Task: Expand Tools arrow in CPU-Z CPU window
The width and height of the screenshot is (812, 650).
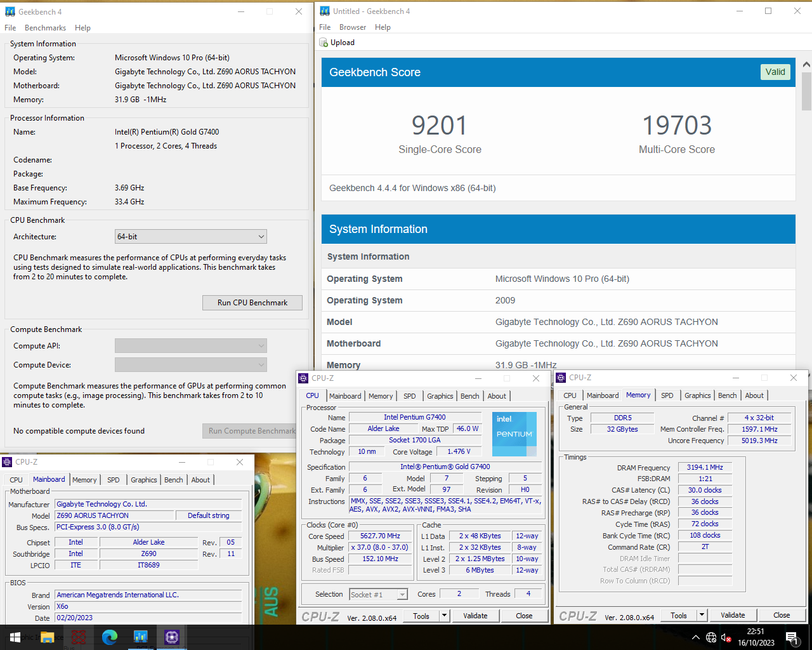Action: [444, 616]
